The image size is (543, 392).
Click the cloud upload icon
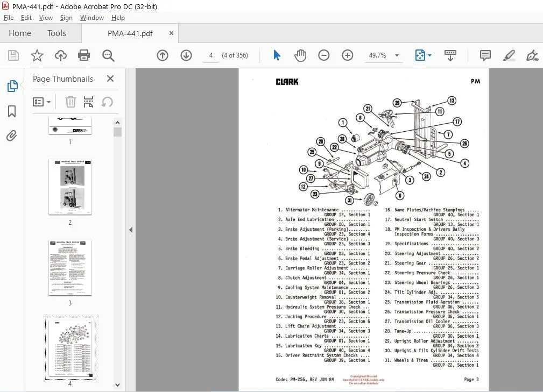[61, 55]
